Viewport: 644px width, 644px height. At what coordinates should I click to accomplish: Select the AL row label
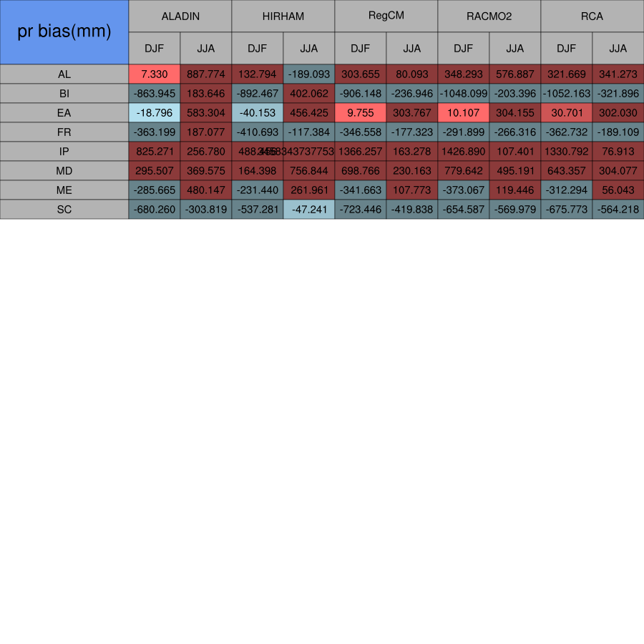coord(64,74)
